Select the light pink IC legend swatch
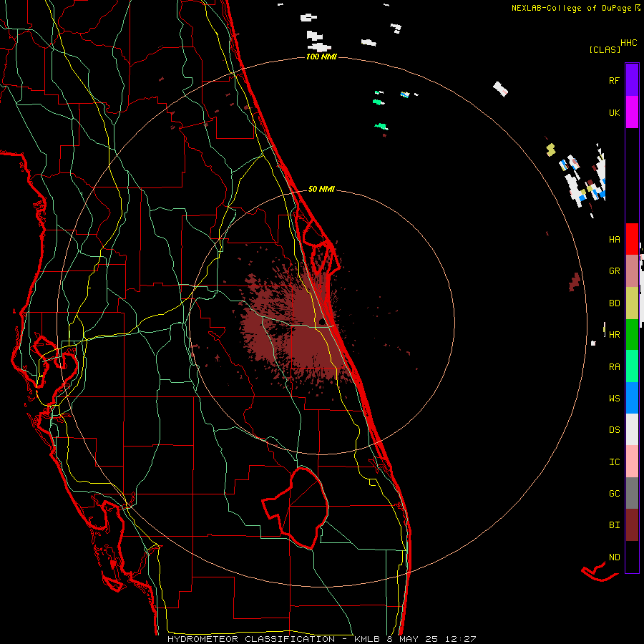Viewport: 644px width, 644px height. click(x=632, y=462)
